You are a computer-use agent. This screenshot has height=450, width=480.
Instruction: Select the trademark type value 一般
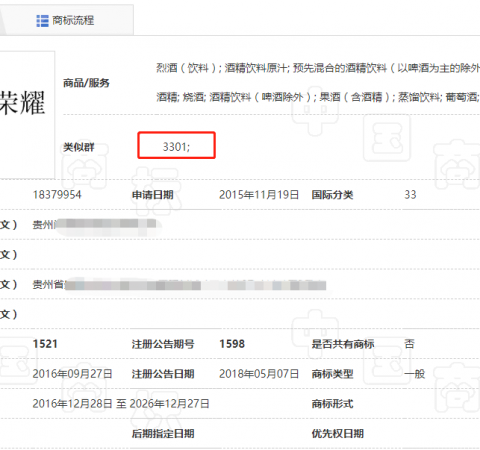pyautogui.click(x=415, y=374)
